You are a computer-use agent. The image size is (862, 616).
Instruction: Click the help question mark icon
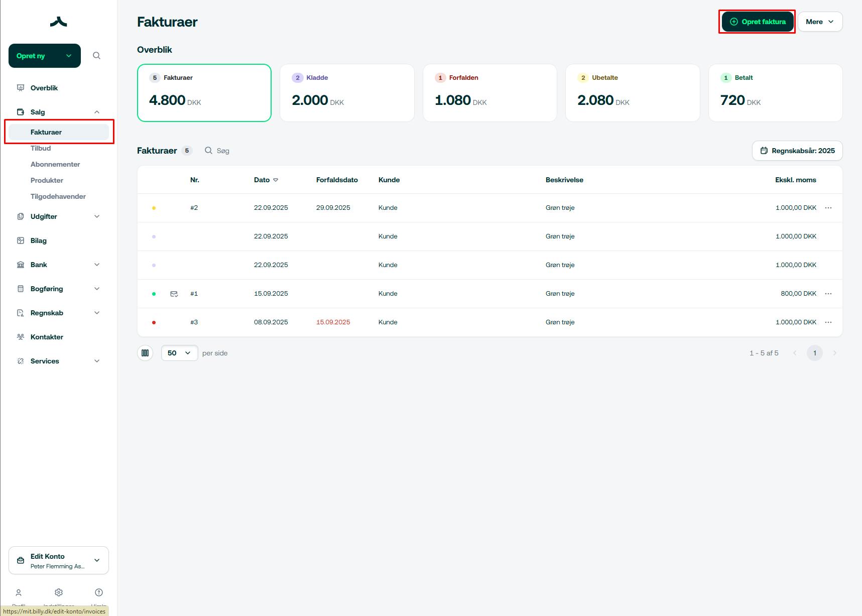click(99, 593)
